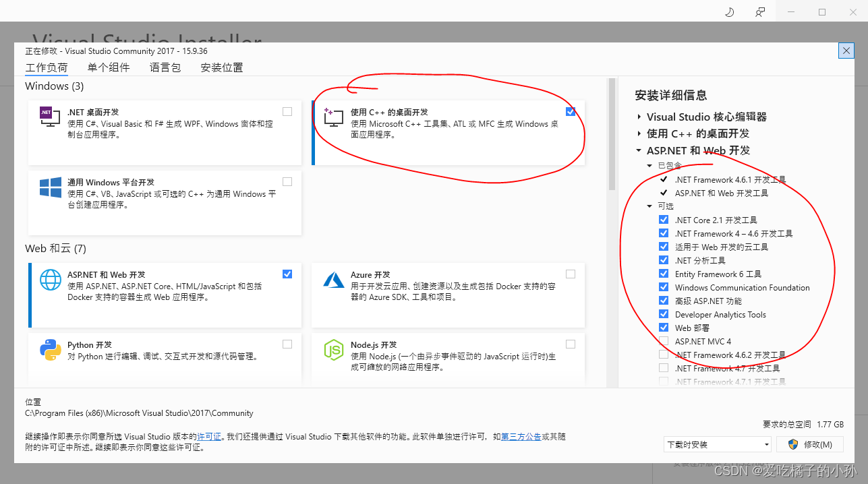The width and height of the screenshot is (868, 484).
Task: Click the Python 开发 workload icon
Action: click(x=50, y=351)
